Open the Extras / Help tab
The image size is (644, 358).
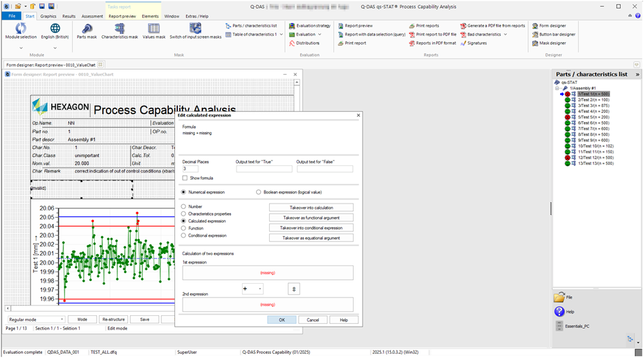coord(197,16)
